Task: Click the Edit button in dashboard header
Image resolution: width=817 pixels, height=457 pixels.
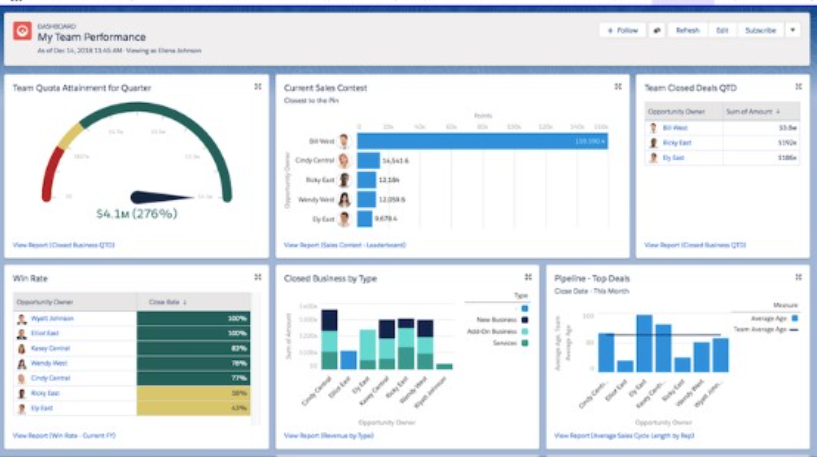Action: pyautogui.click(x=721, y=30)
